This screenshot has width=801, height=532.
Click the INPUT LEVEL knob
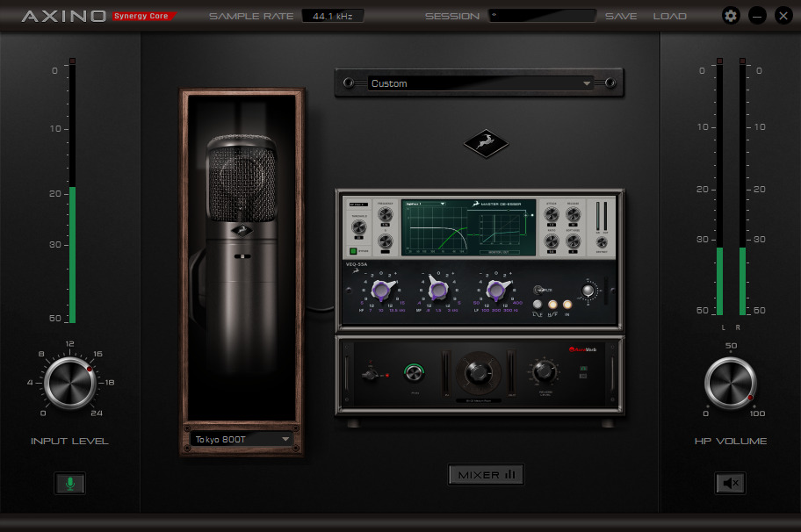70,383
